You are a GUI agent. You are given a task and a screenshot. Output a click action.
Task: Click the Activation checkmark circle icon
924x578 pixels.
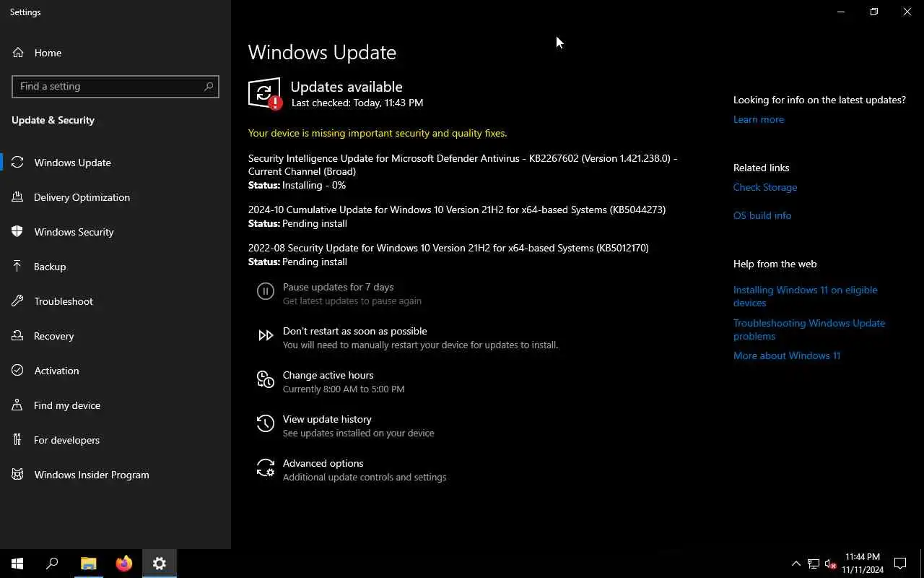tap(18, 371)
